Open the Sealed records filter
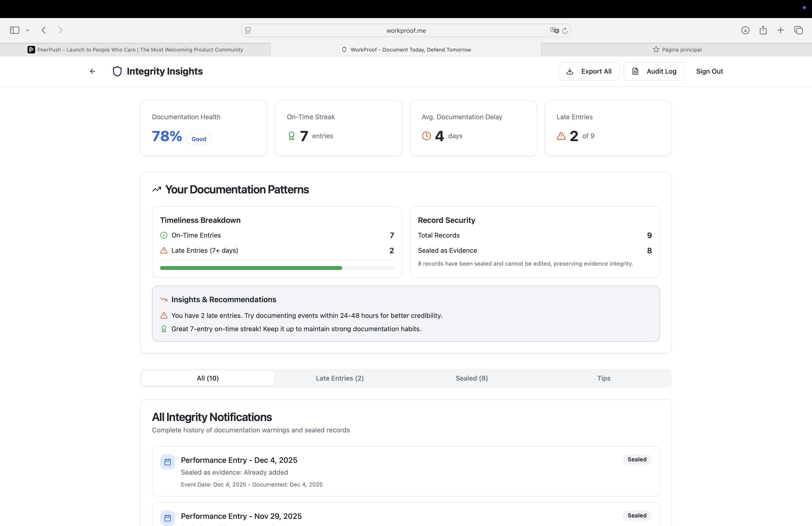The width and height of the screenshot is (812, 526). (472, 378)
